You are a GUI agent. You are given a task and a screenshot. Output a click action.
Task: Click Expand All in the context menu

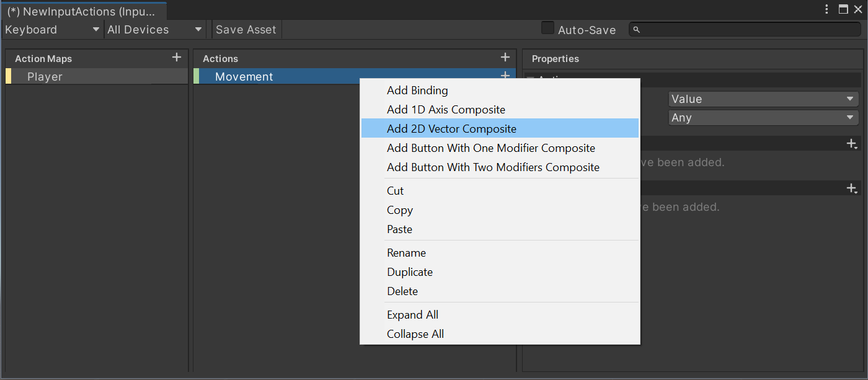tap(412, 315)
